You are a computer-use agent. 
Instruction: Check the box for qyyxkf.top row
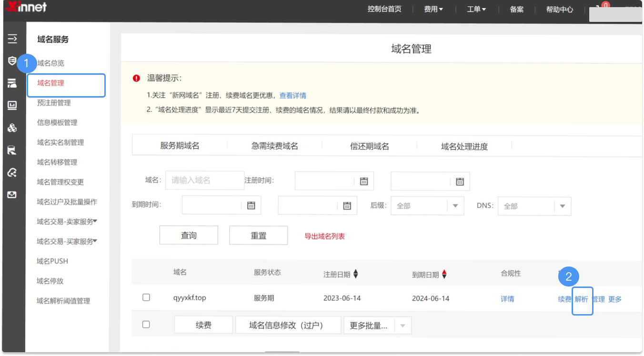point(146,297)
